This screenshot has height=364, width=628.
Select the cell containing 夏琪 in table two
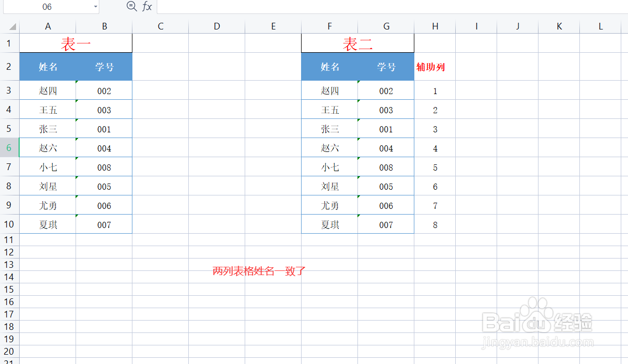click(x=330, y=224)
